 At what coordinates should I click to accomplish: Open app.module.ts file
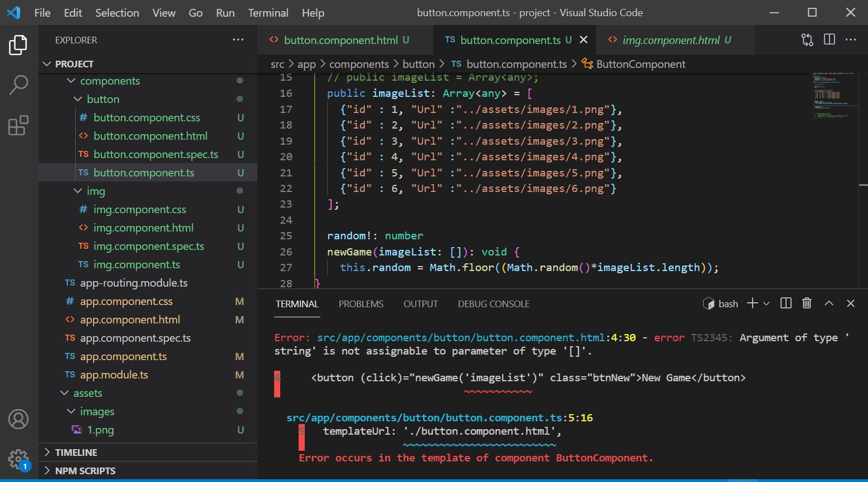pos(148,375)
